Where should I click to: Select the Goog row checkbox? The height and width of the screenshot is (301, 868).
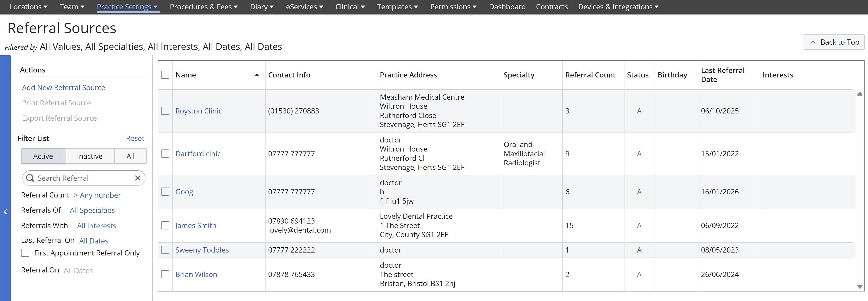click(165, 192)
